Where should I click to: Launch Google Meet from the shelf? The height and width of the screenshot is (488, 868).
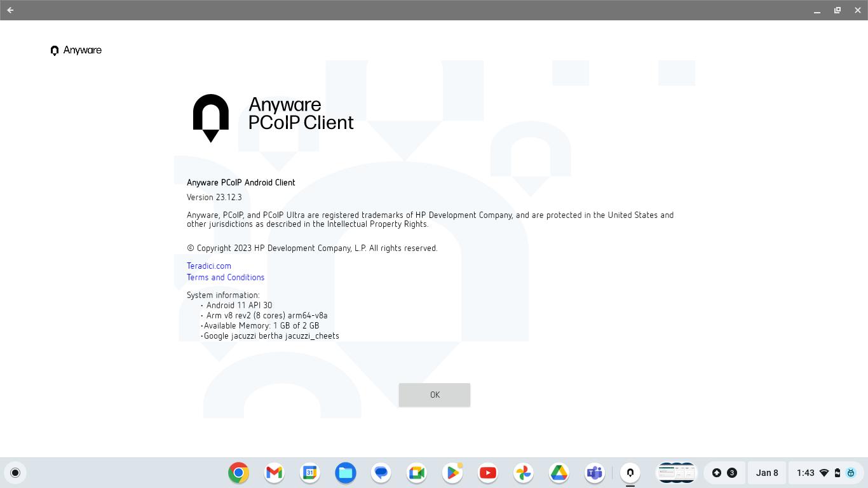[x=417, y=473]
